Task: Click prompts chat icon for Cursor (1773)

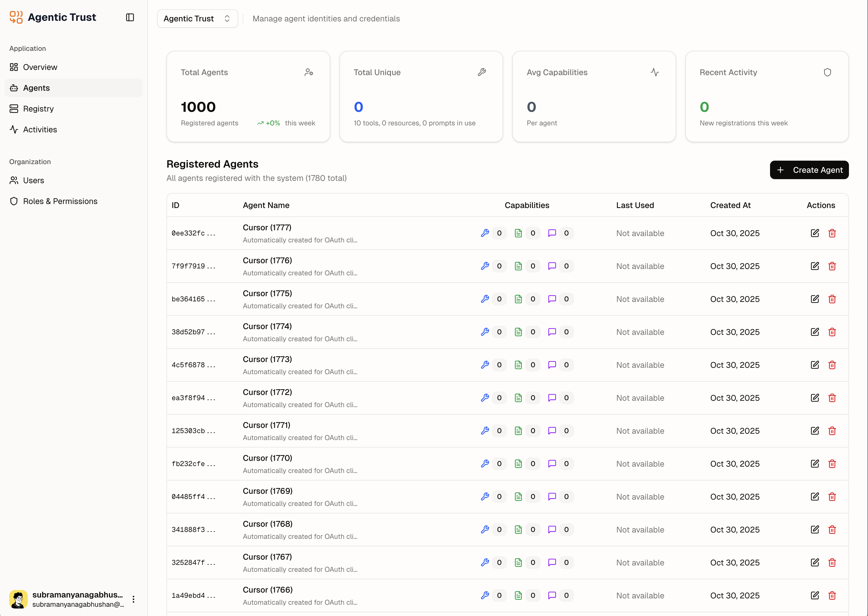Action: coord(552,365)
